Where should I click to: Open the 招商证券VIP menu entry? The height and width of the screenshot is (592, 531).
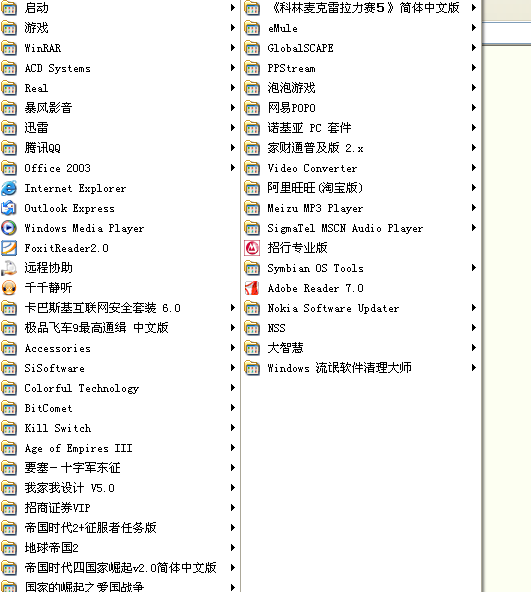(119, 508)
